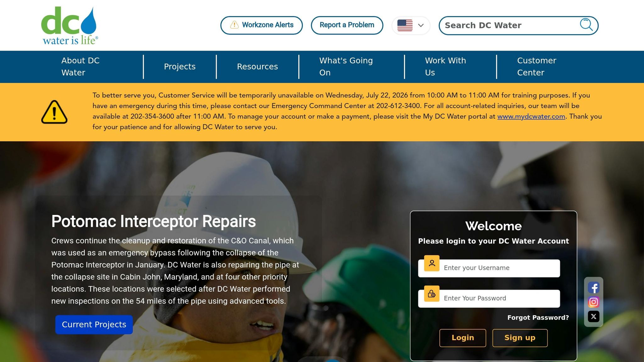Open the Instagram social icon
The height and width of the screenshot is (362, 644).
tap(594, 302)
